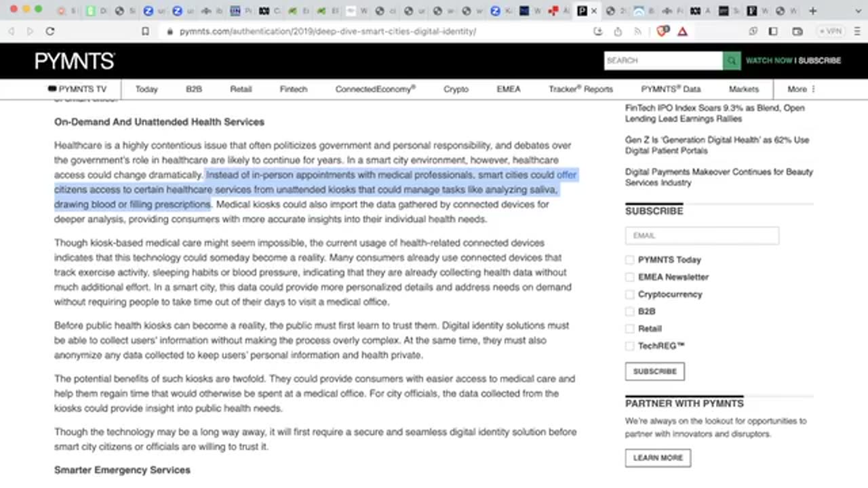
Task: Open the B2B nav item
Action: [194, 89]
